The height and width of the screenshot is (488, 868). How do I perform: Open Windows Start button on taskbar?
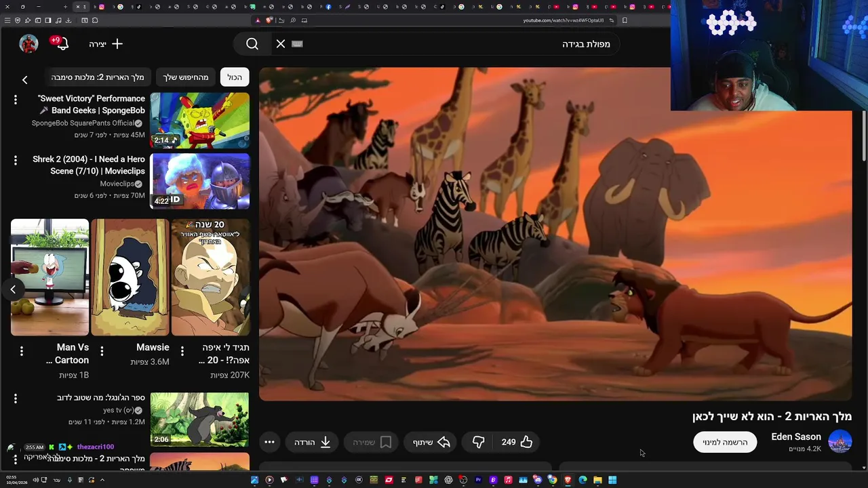[612, 480]
